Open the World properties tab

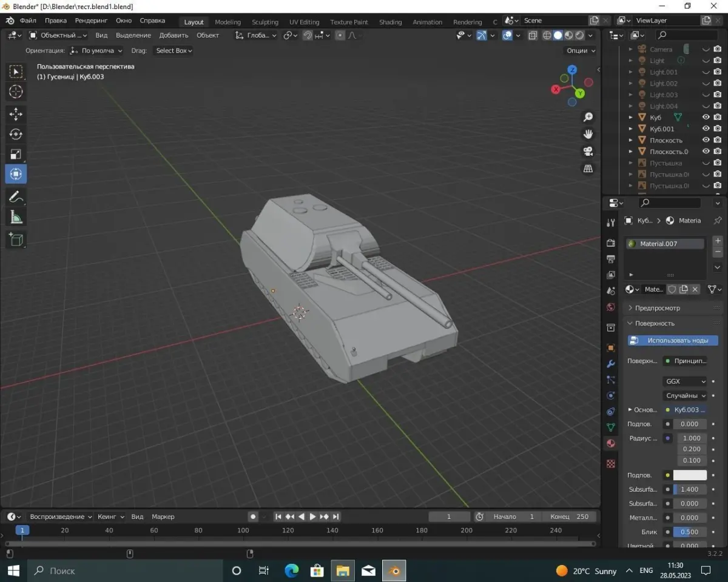click(611, 307)
